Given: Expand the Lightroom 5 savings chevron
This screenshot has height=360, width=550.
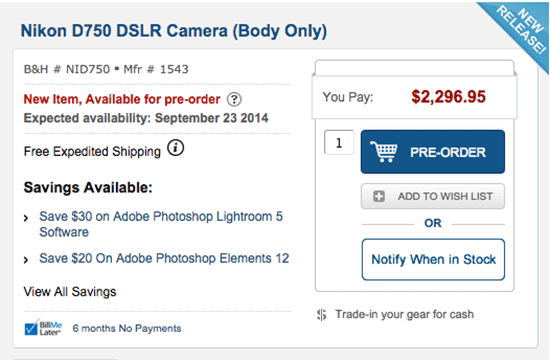Looking at the screenshot, I should [26, 218].
